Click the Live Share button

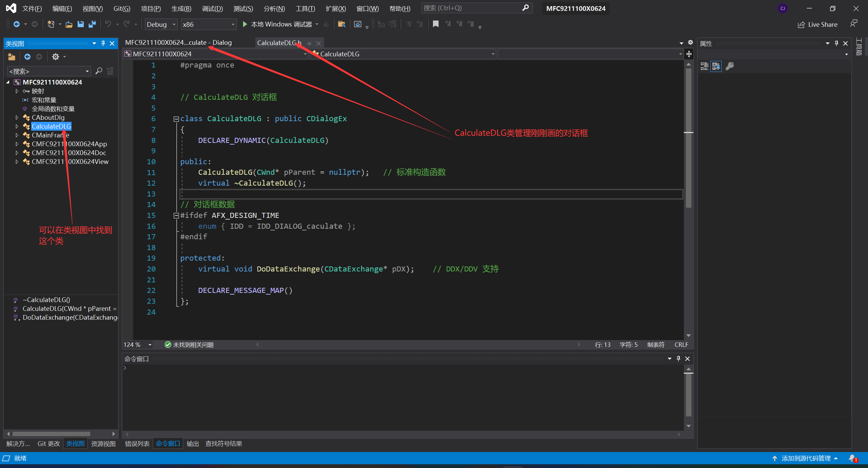click(817, 24)
